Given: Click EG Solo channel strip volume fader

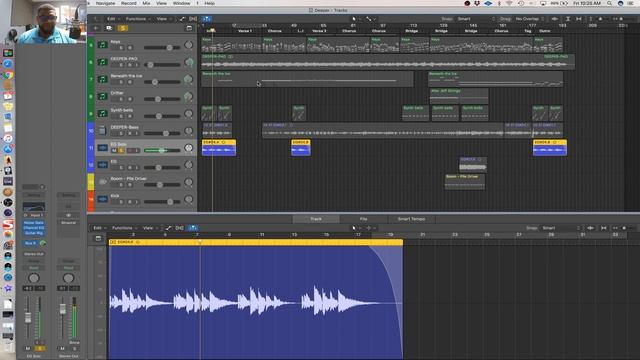Looking at the screenshot, I should 28,318.
